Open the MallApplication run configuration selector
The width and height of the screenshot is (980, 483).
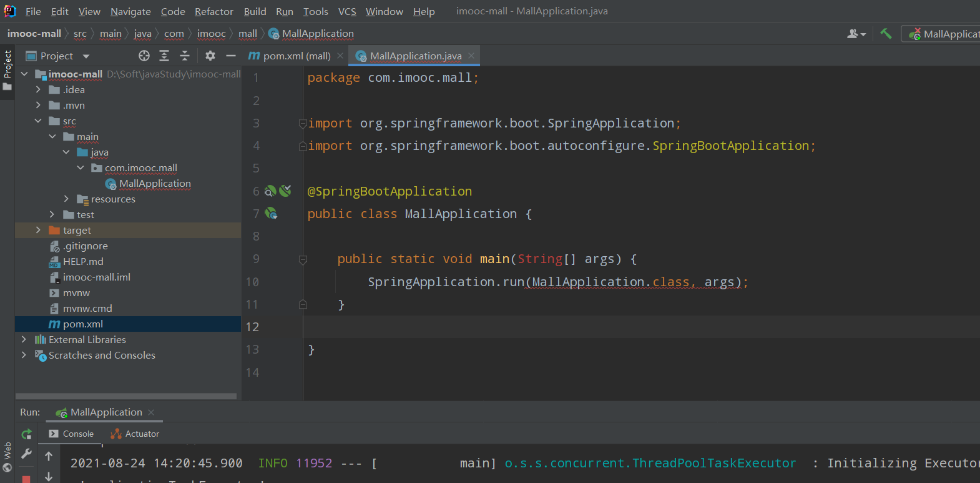tap(944, 34)
